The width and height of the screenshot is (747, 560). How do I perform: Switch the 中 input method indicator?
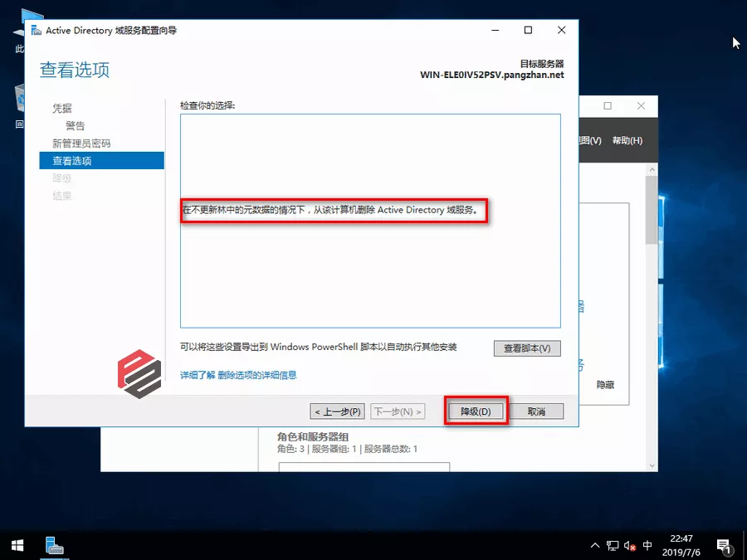pyautogui.click(x=648, y=545)
